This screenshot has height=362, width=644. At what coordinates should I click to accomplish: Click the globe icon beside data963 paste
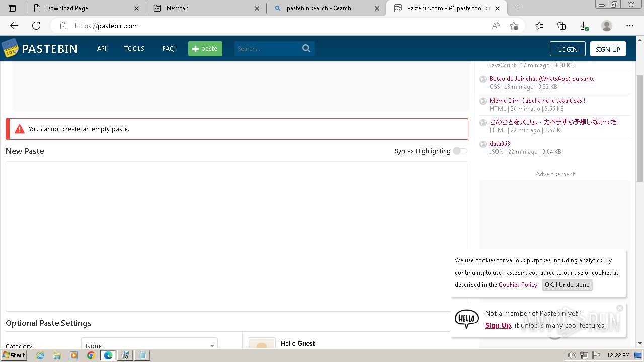tap(483, 144)
